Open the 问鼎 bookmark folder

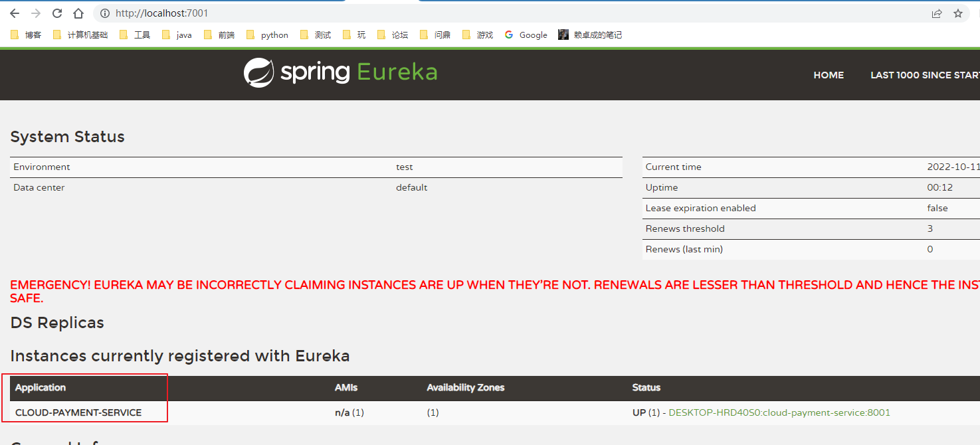435,35
